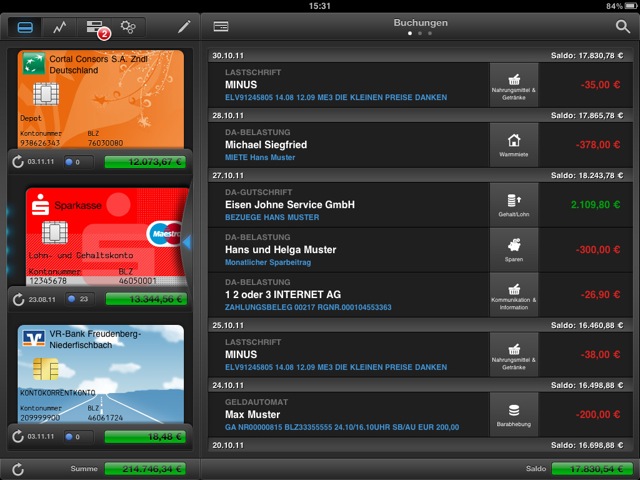This screenshot has height=480, width=640.
Task: Refresh the Sparkasse account
Action: (17, 299)
